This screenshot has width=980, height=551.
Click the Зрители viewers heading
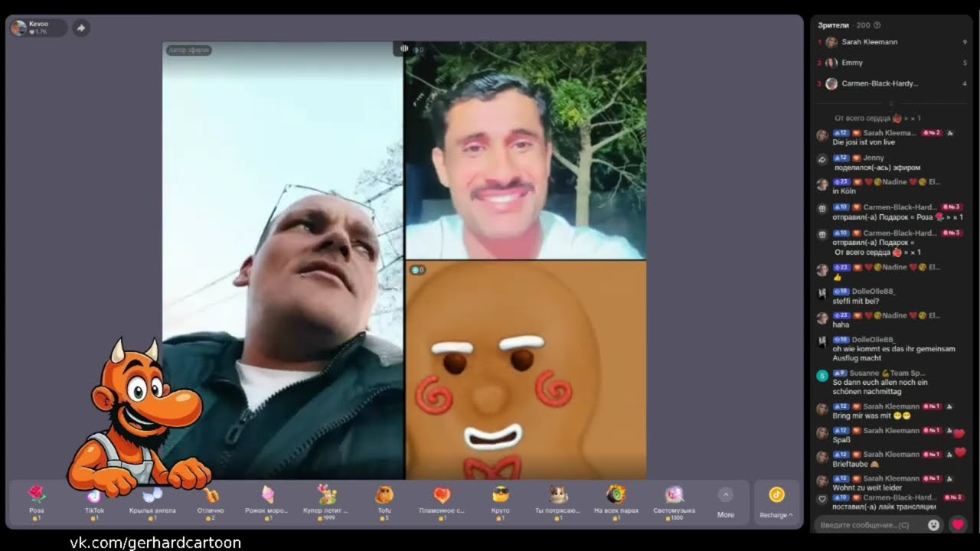coord(834,25)
